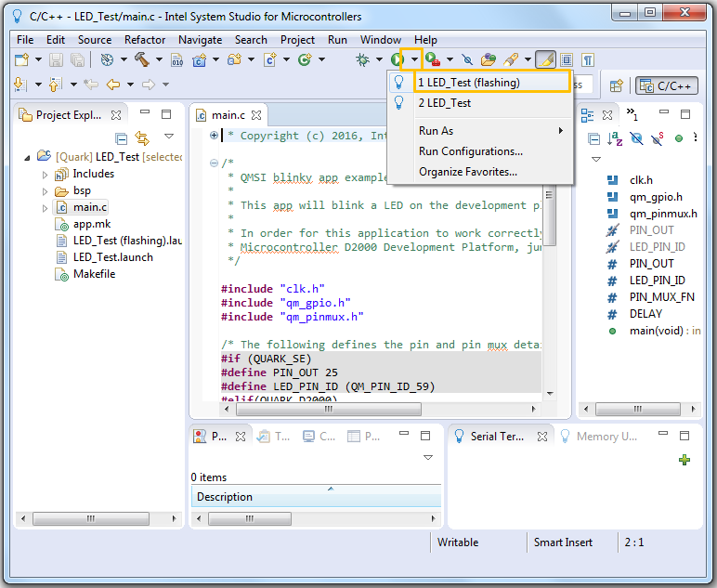The height and width of the screenshot is (588, 717).
Task: Expand the main.c tree node
Action: [x=45, y=208]
